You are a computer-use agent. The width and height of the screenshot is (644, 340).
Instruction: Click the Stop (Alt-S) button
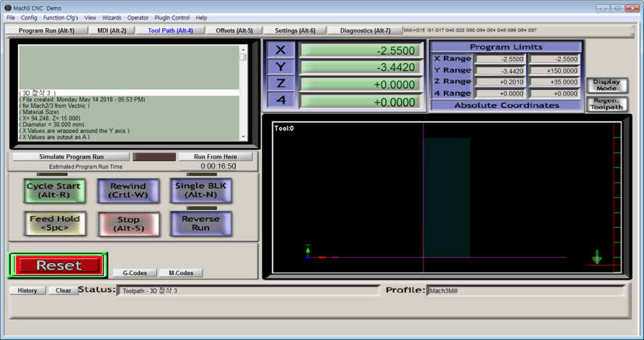pyautogui.click(x=129, y=224)
